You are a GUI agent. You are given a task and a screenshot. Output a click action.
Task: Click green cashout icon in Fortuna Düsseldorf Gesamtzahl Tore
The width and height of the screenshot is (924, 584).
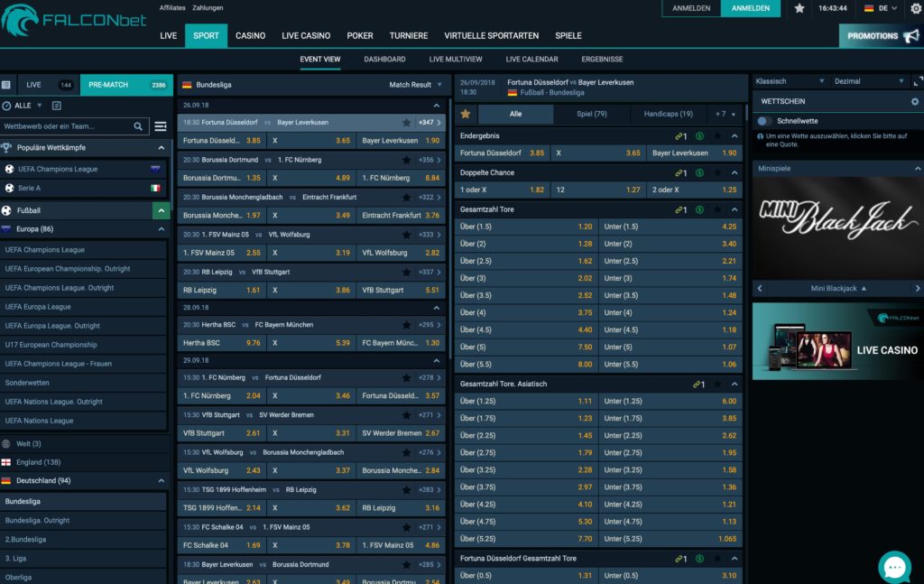pyautogui.click(x=699, y=559)
